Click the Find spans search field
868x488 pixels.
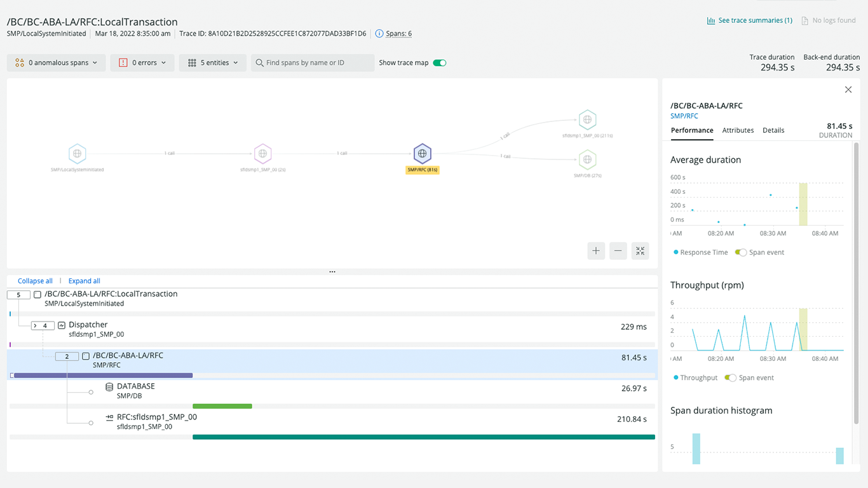coord(311,62)
